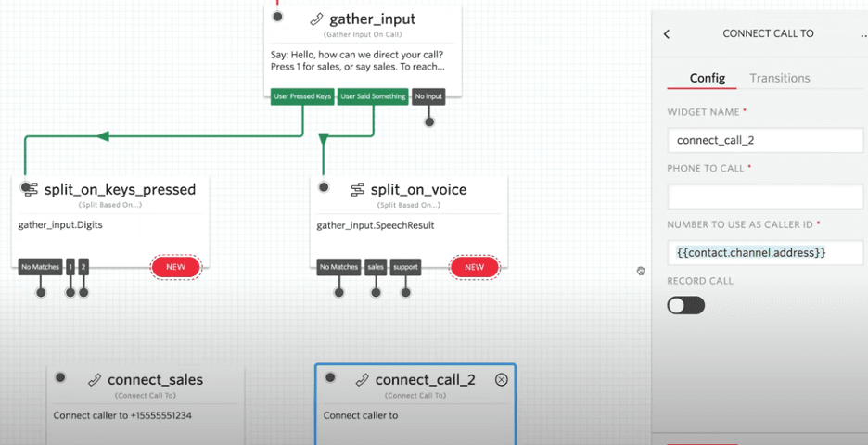Click the Phone To Call input field
The height and width of the screenshot is (445, 868).
(x=765, y=196)
